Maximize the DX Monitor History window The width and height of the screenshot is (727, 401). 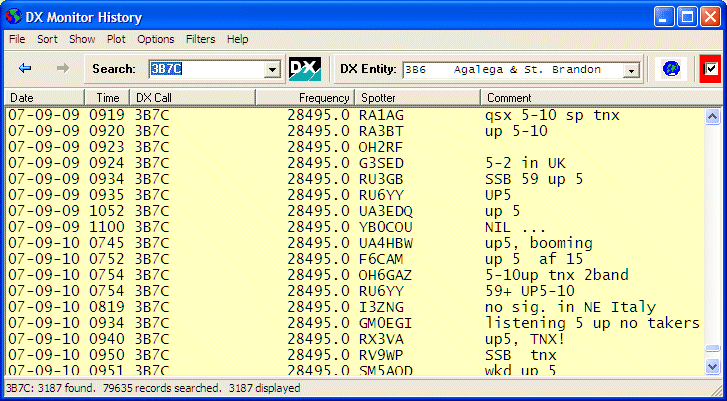point(687,17)
